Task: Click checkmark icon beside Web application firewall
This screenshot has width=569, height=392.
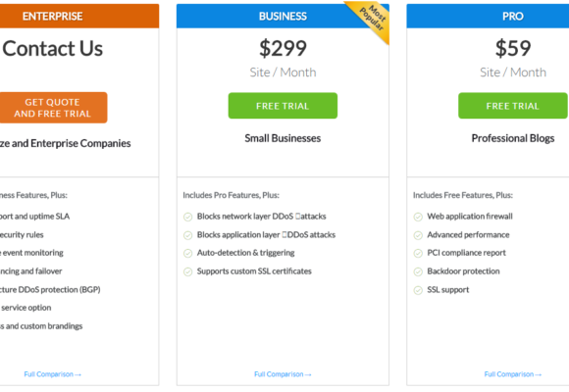Action: pyautogui.click(x=418, y=217)
